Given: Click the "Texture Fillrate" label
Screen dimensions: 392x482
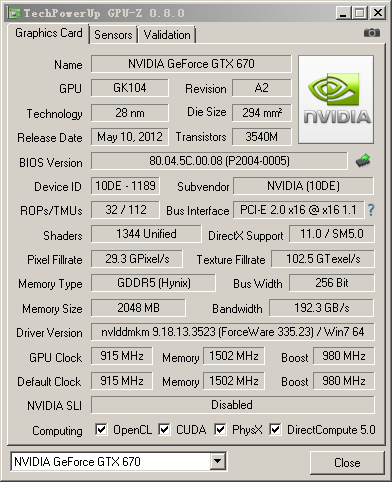Looking at the screenshot, I should [231, 260].
